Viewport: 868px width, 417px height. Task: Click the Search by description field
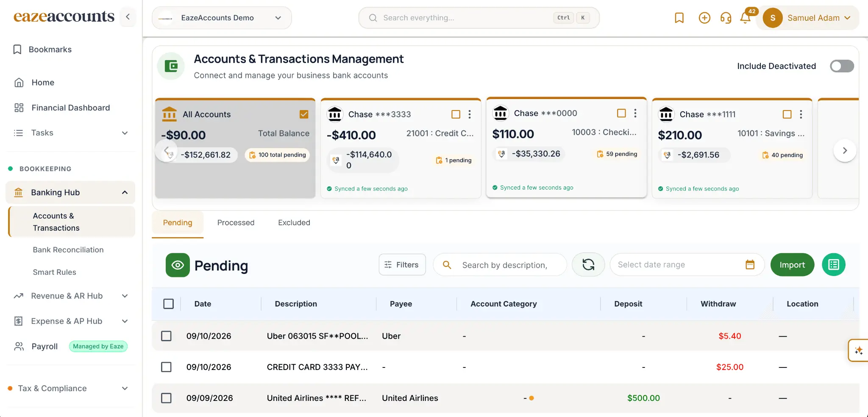[x=500, y=265]
